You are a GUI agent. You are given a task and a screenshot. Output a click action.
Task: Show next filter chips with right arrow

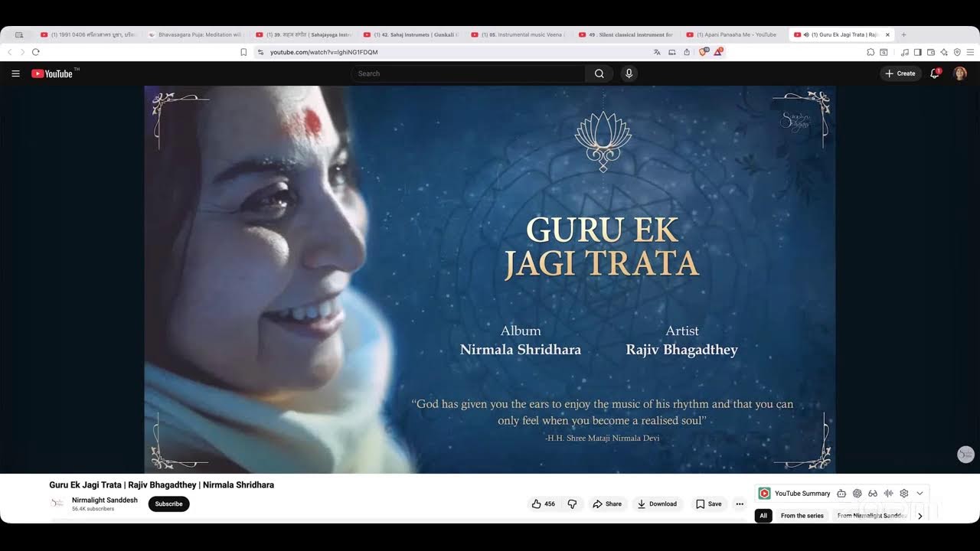point(920,516)
